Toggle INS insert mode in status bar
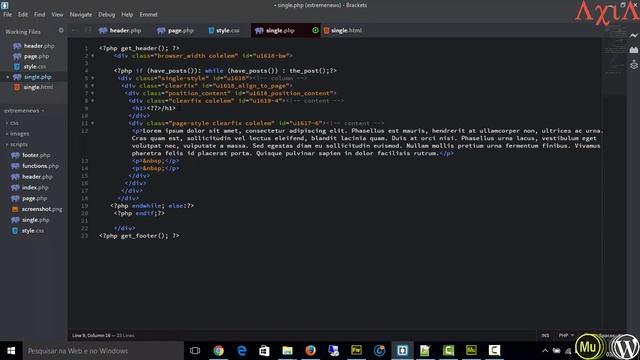640x360 pixels. click(x=545, y=335)
